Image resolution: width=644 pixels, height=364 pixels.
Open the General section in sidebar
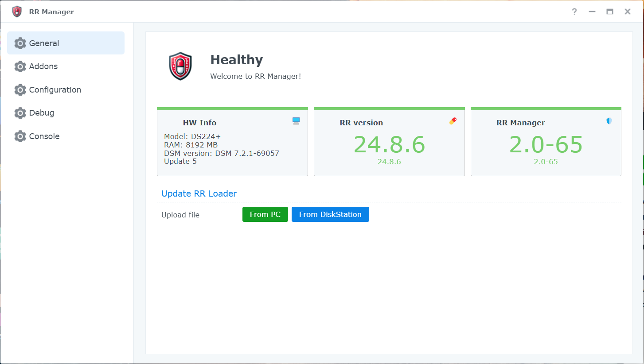[x=66, y=43]
